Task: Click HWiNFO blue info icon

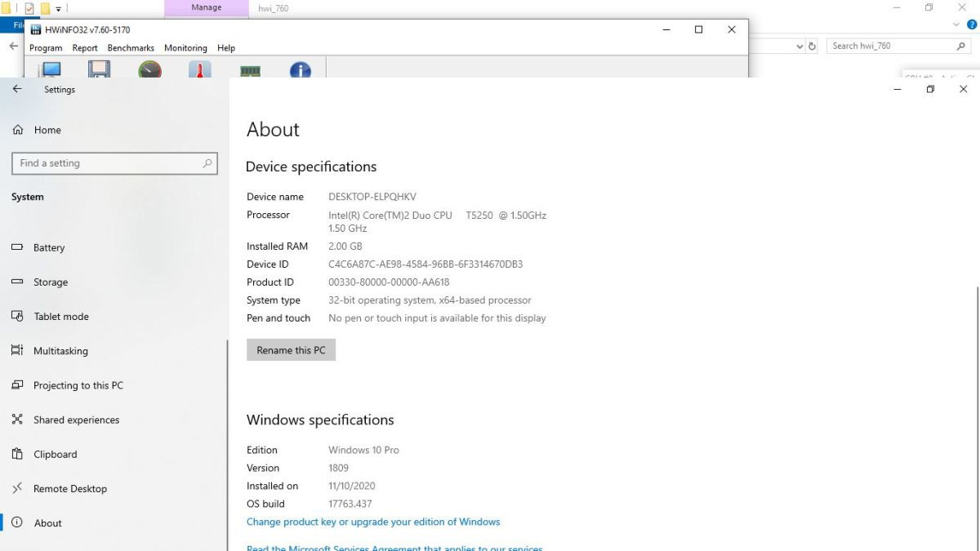Action: 300,70
